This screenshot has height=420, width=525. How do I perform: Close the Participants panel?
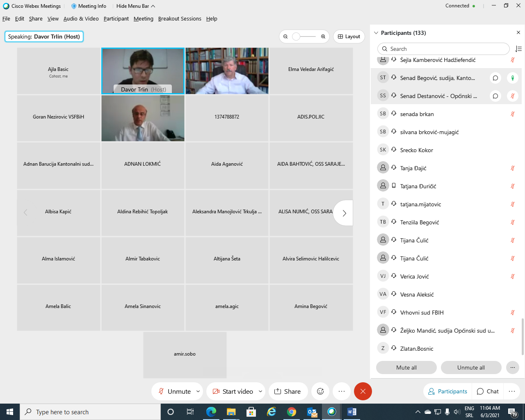(x=518, y=33)
